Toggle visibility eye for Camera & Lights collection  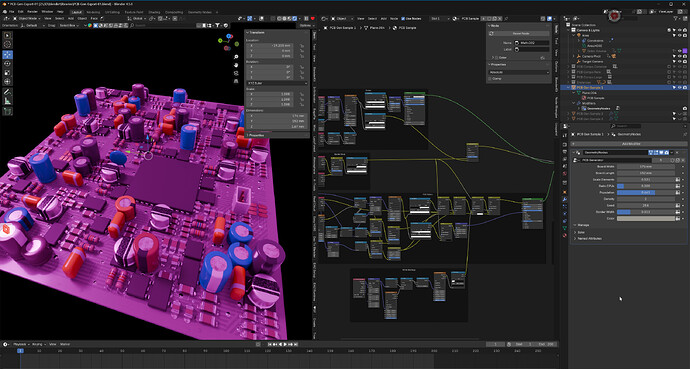coord(679,30)
